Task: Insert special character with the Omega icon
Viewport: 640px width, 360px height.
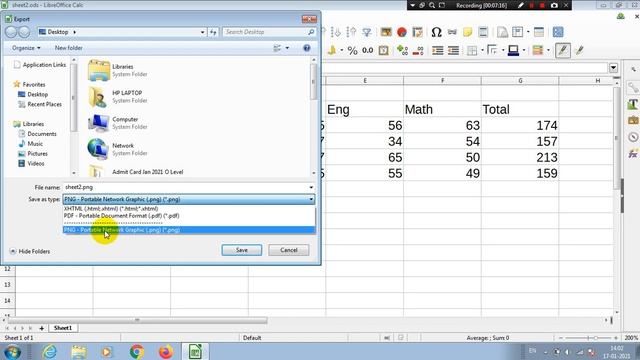Action: (x=436, y=32)
